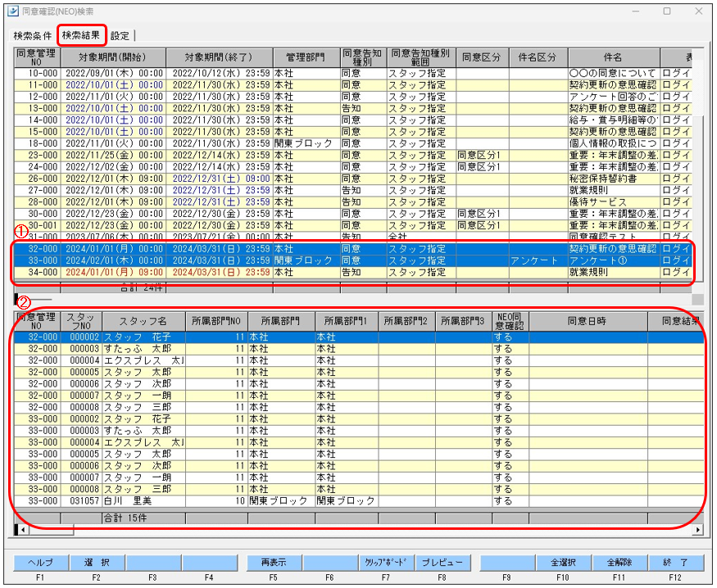Click the 件名 column header
The height and width of the screenshot is (588, 717).
click(614, 57)
